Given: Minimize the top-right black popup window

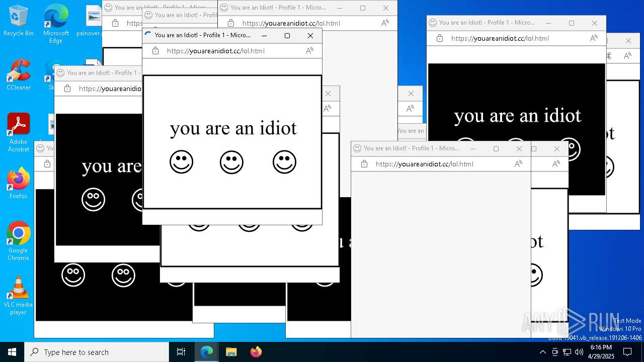Looking at the screenshot, I should (548, 23).
